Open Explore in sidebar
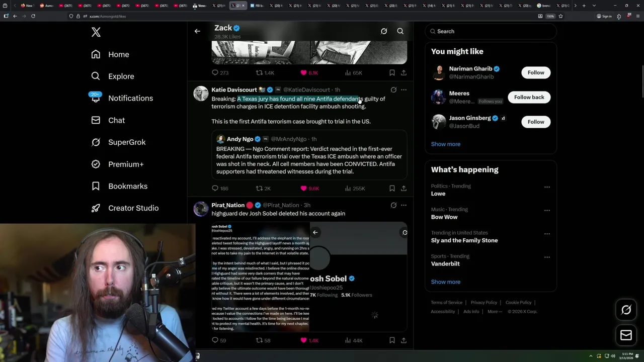Viewport: 644px width, 362px height. (x=113, y=76)
